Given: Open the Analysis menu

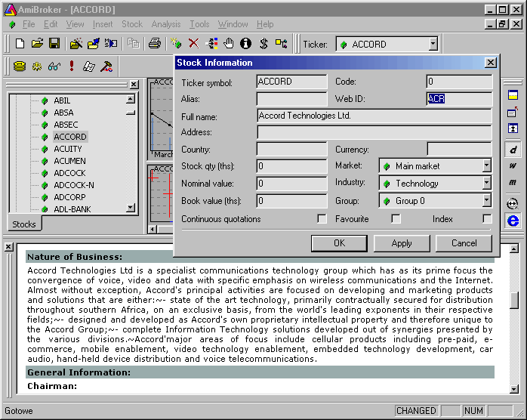Looking at the screenshot, I should pos(165,24).
